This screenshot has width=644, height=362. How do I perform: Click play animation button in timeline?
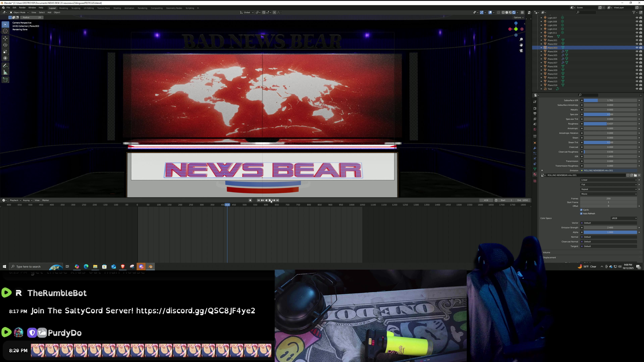270,200
